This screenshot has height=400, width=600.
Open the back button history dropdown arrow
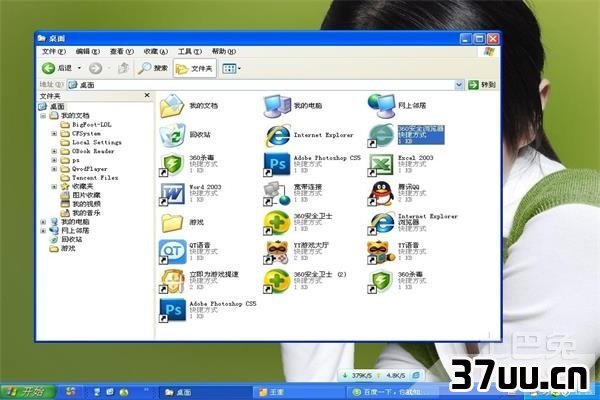click(x=80, y=68)
